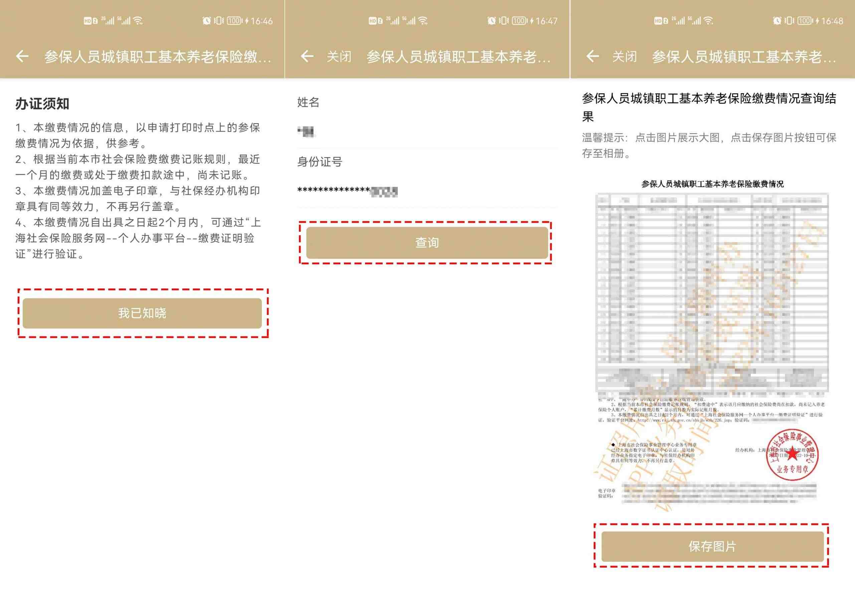This screenshot has width=855, height=616.
Task: Click 关闭 on the middle screen
Action: coord(339,57)
